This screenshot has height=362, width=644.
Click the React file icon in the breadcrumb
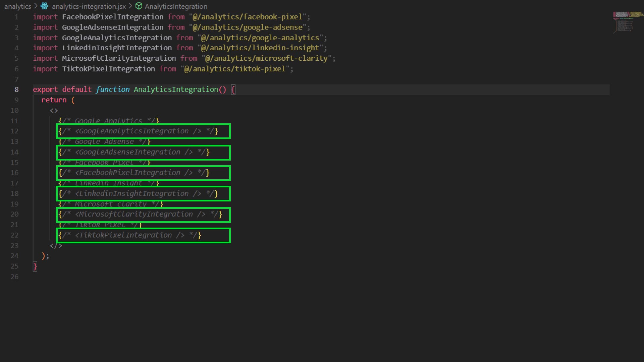click(x=44, y=6)
